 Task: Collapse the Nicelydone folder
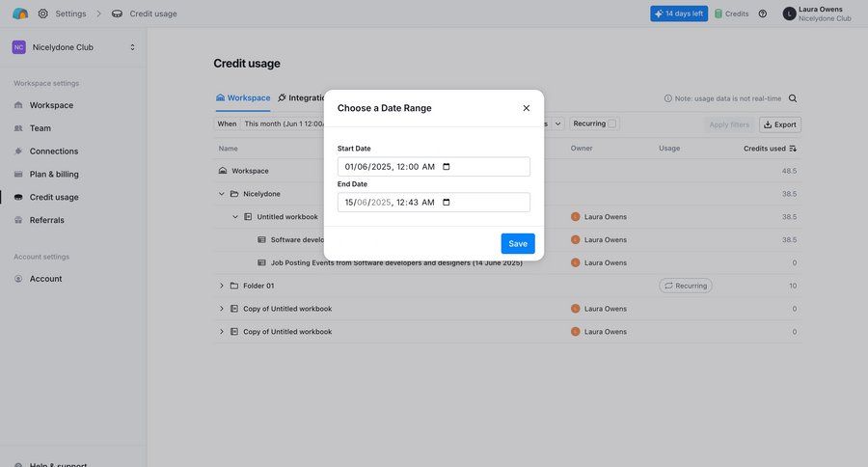(222, 194)
